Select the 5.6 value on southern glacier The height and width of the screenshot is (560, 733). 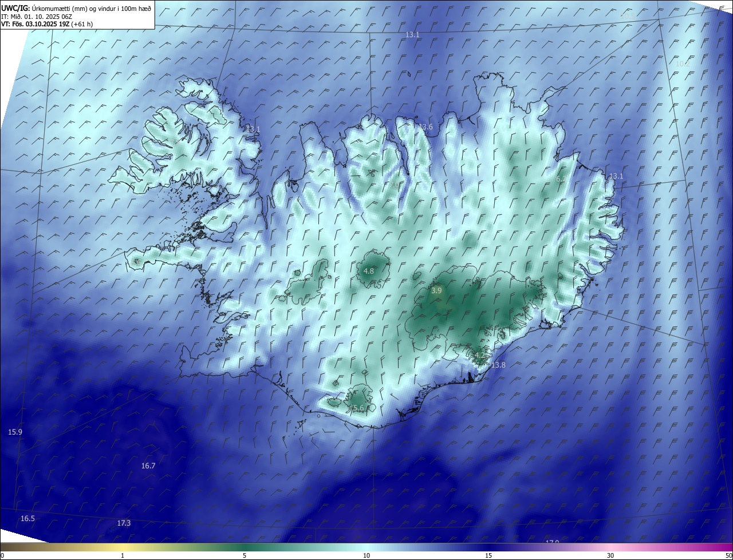358,408
